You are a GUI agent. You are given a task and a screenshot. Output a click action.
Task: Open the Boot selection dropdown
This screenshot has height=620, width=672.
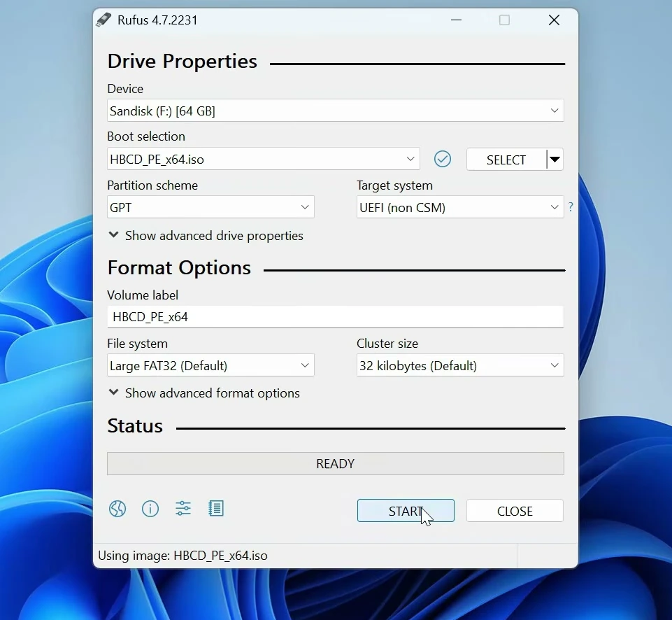tap(263, 159)
